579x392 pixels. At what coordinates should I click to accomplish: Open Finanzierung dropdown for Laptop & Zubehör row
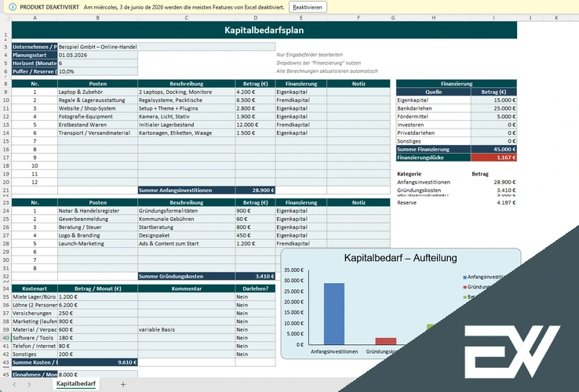pyautogui.click(x=301, y=92)
